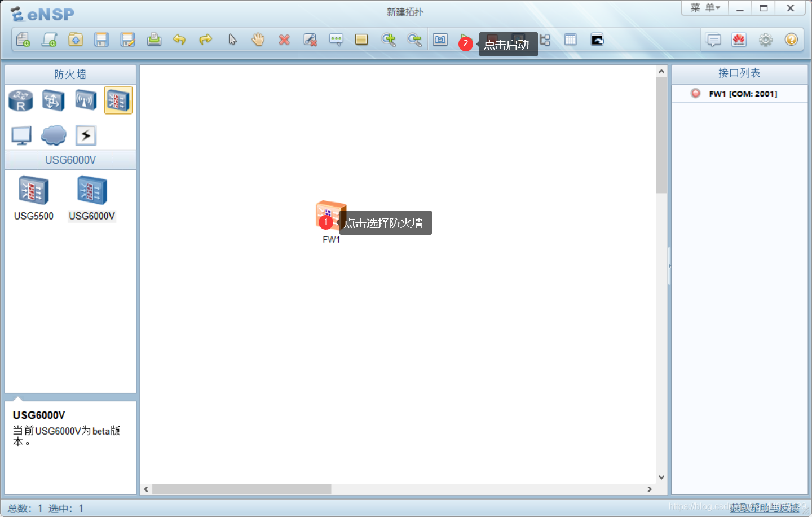Viewport: 812px width, 517px height.
Task: Open the Huawei website icon
Action: click(x=739, y=40)
